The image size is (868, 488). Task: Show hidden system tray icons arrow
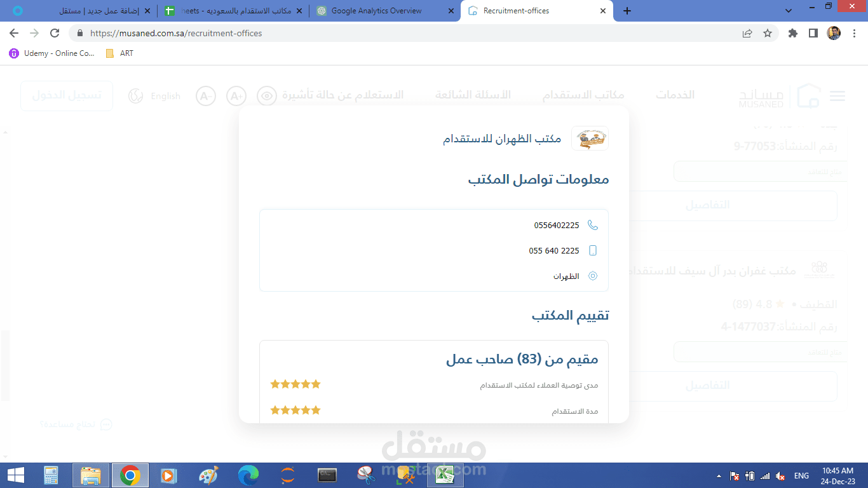tap(719, 476)
